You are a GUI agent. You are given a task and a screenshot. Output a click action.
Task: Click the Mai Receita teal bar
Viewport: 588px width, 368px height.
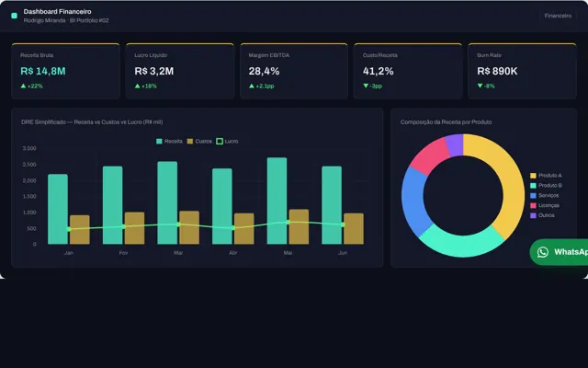[x=277, y=201]
